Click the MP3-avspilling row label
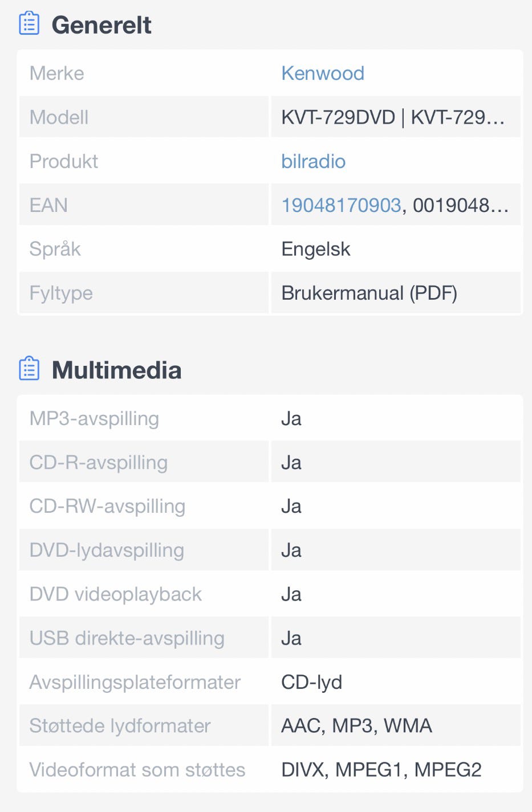 [x=94, y=418]
